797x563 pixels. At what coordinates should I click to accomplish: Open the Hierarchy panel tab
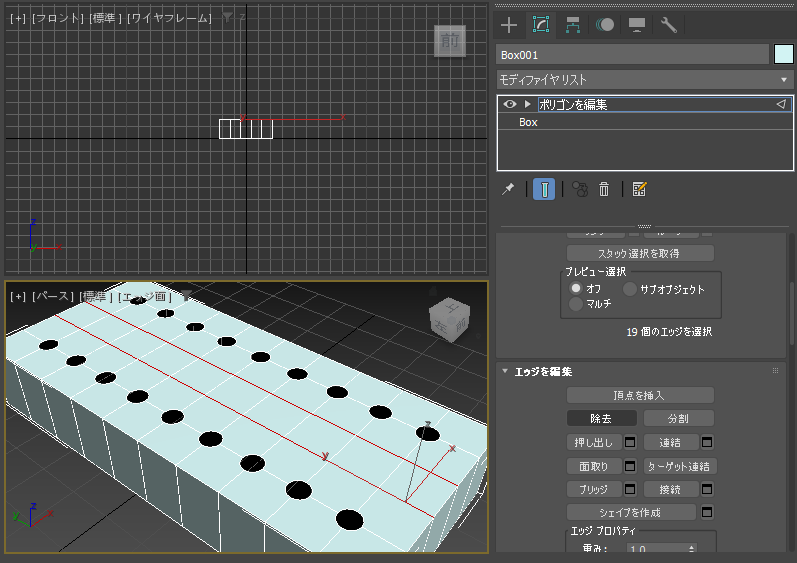coord(573,25)
